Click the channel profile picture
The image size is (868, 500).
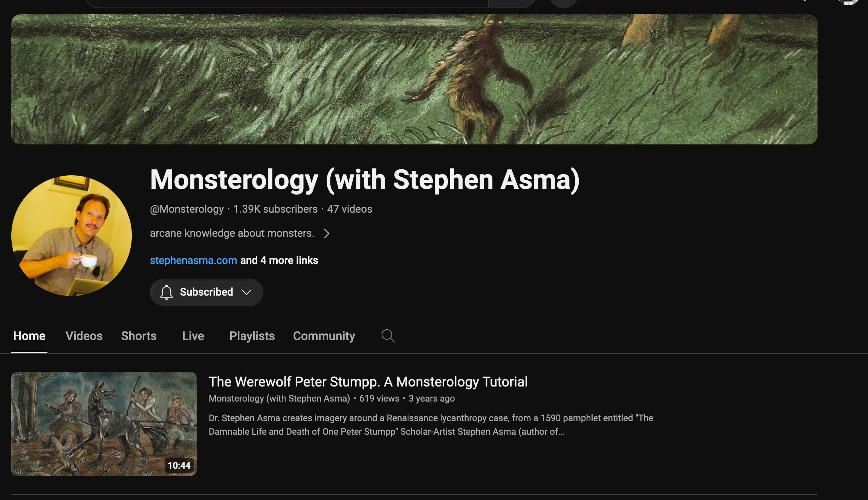tap(72, 236)
